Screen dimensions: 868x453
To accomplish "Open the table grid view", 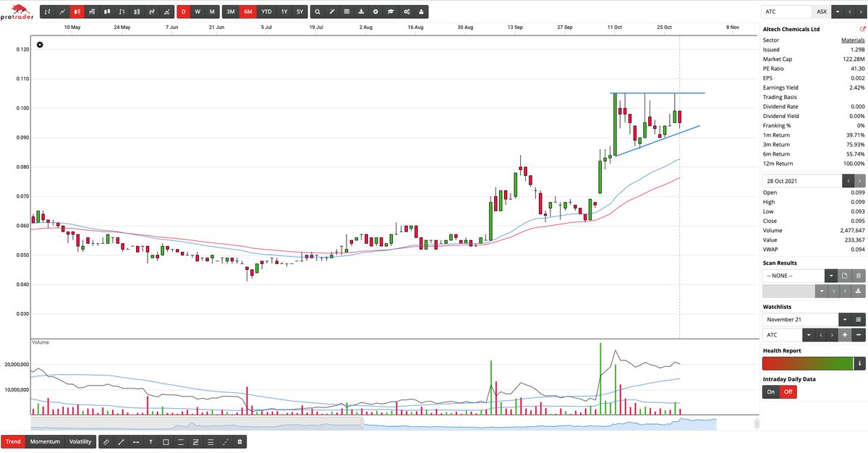I will point(346,12).
